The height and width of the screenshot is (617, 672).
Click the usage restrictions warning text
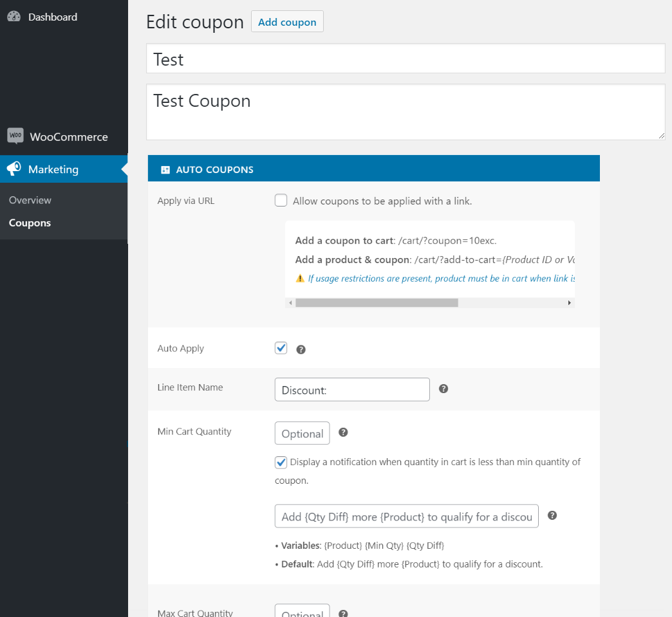click(442, 279)
